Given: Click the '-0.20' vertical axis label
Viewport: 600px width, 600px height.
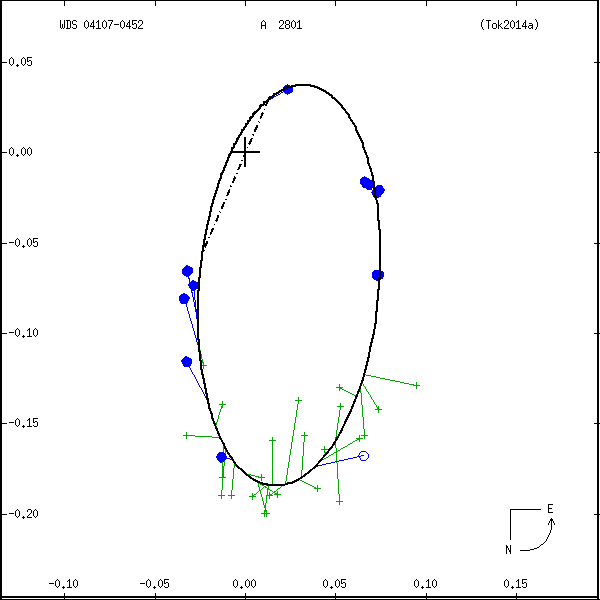Looking at the screenshot, I should click(23, 514).
